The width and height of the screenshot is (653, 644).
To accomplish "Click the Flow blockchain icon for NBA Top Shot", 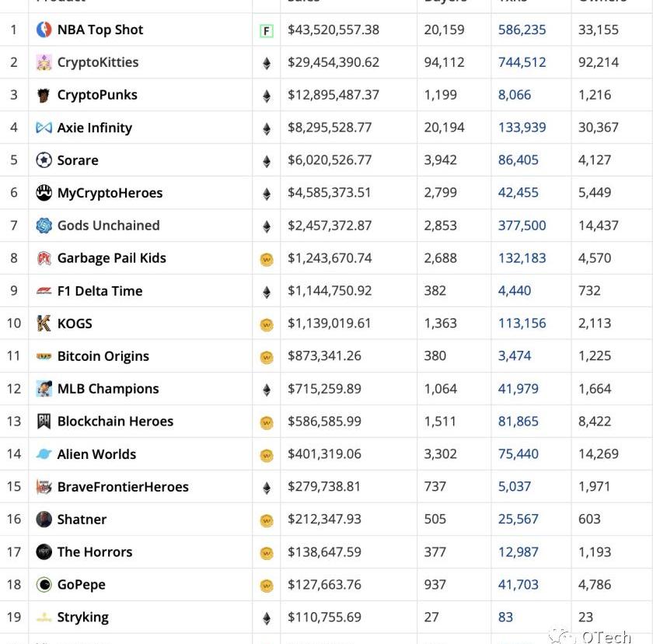I will (x=267, y=31).
